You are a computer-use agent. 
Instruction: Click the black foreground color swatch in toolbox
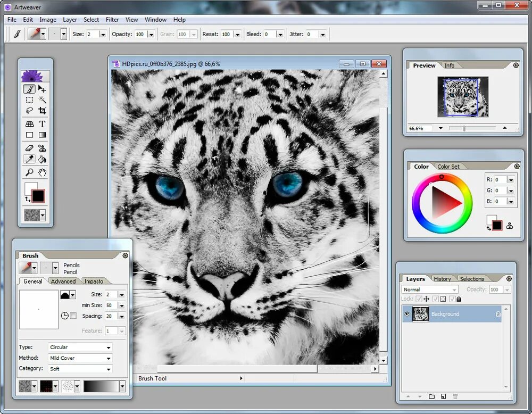(38, 196)
